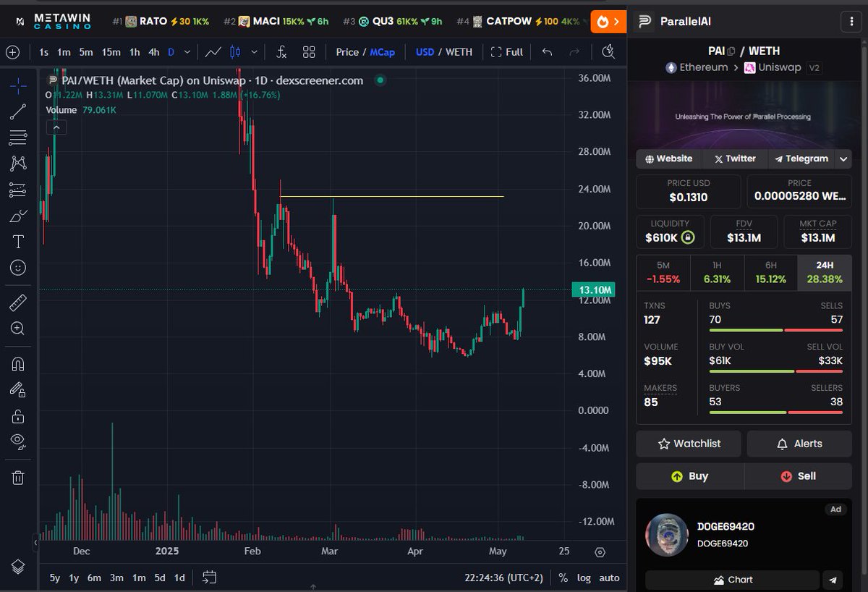Switch chart style to line icon
This screenshot has height=592, width=868.
(213, 52)
